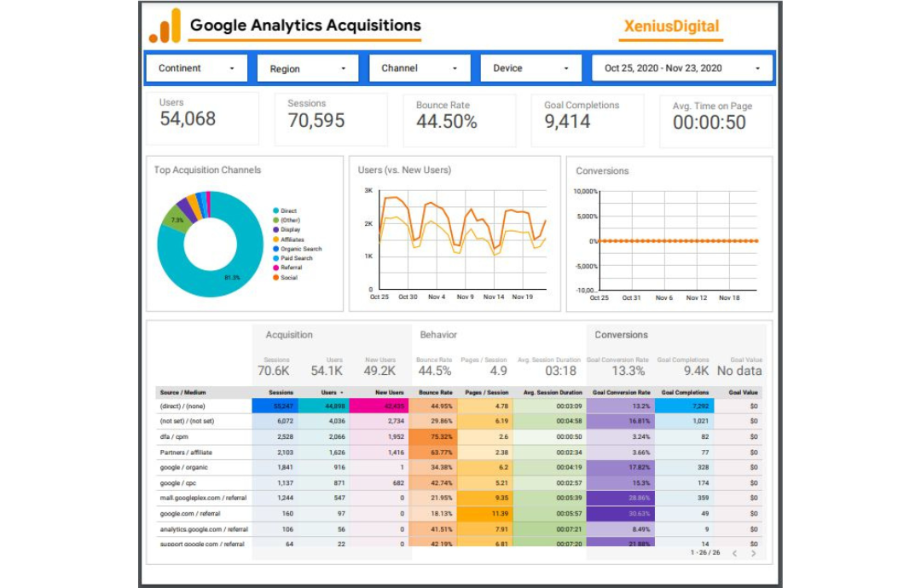The height and width of the screenshot is (588, 921).
Task: Sort table by New Users column header
Action: tap(390, 392)
